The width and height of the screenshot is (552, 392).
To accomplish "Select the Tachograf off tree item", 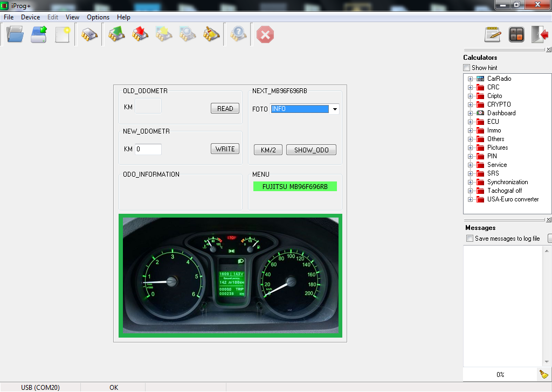I will click(505, 191).
